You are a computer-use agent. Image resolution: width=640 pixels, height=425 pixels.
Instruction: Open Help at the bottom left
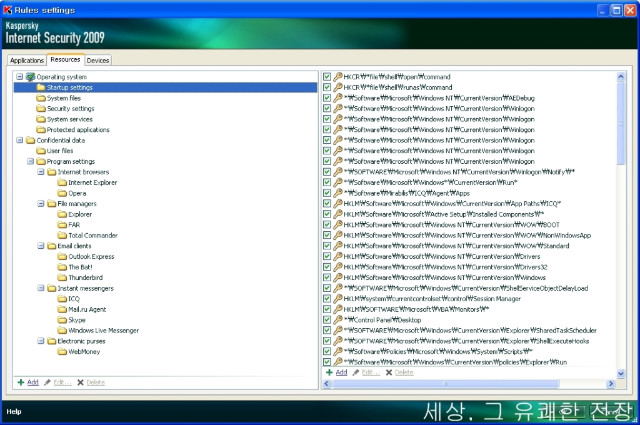coord(14,412)
